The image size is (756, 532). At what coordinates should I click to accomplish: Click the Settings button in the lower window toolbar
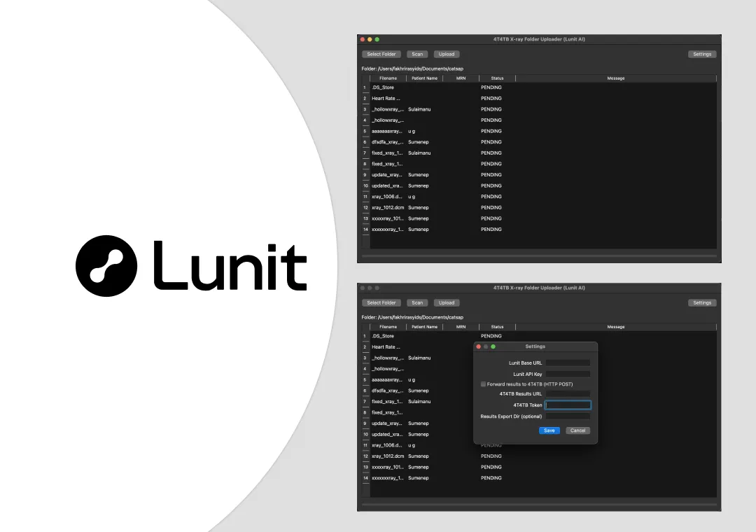click(702, 303)
